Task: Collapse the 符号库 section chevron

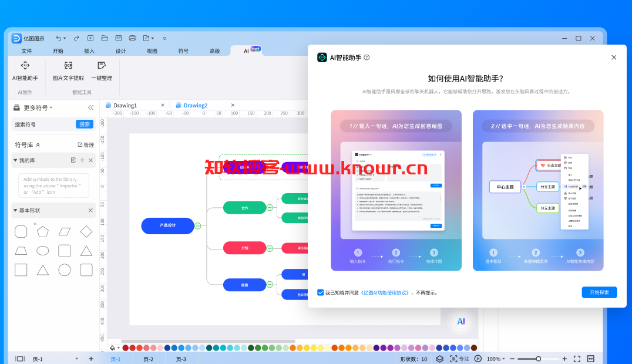Action: coord(38,144)
